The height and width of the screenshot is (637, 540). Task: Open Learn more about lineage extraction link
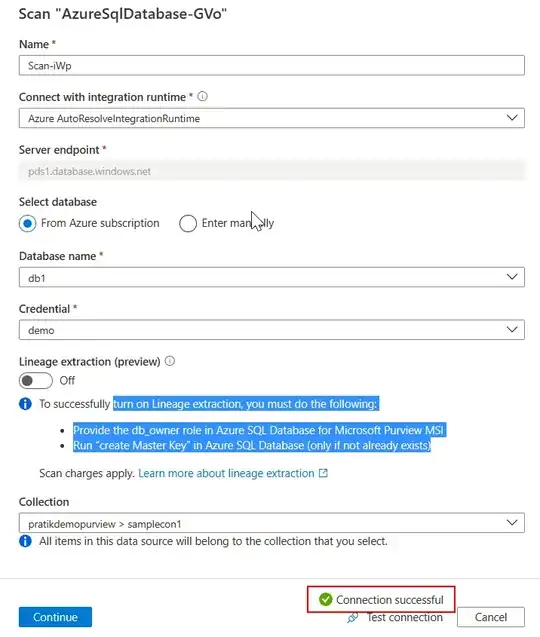click(226, 473)
